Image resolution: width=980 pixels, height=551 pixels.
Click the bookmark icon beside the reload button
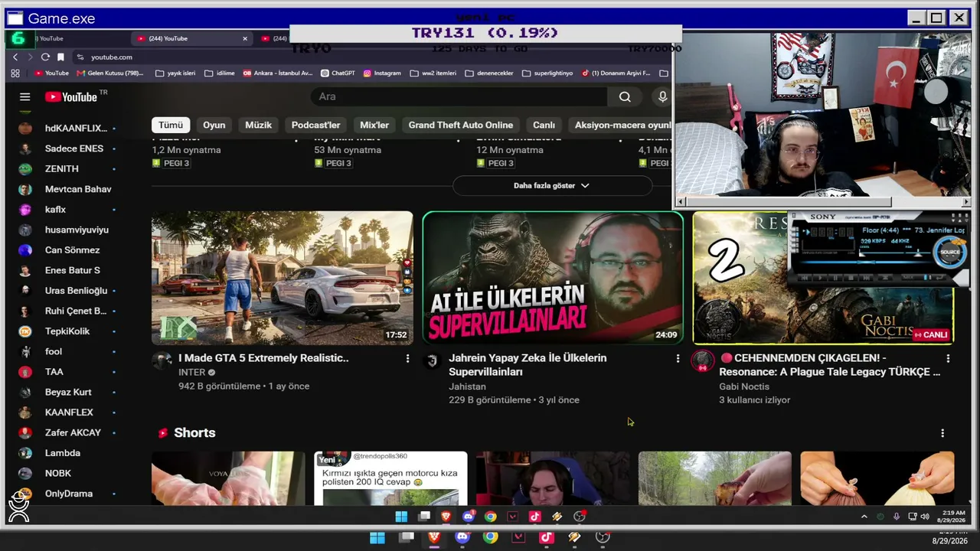(60, 57)
